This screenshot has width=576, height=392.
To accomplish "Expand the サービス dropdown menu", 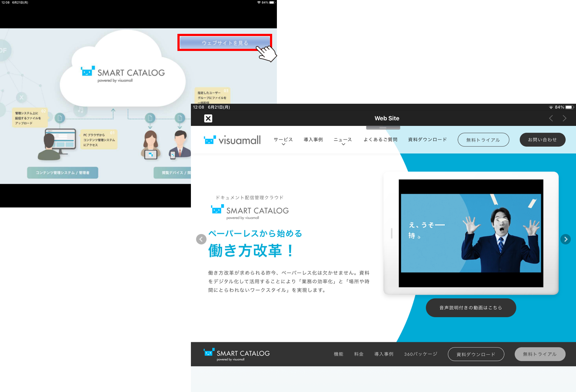I will [x=283, y=140].
